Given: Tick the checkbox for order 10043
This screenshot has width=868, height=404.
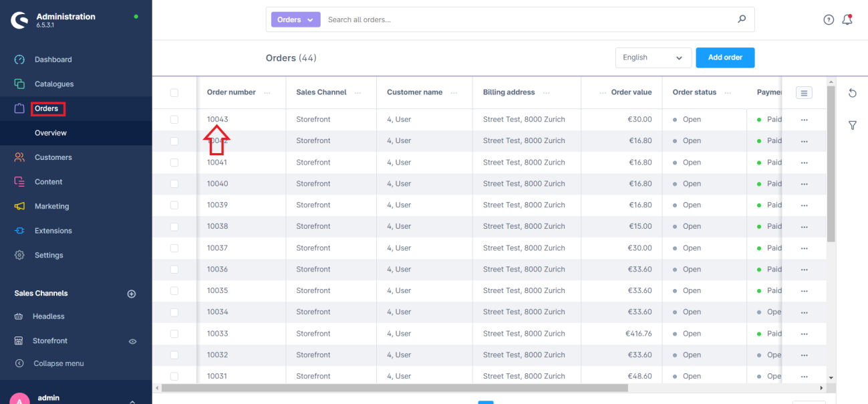Looking at the screenshot, I should (x=174, y=120).
